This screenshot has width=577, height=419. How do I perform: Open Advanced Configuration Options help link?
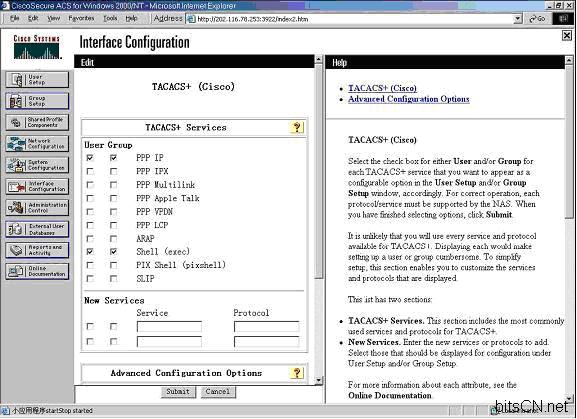pos(409,99)
